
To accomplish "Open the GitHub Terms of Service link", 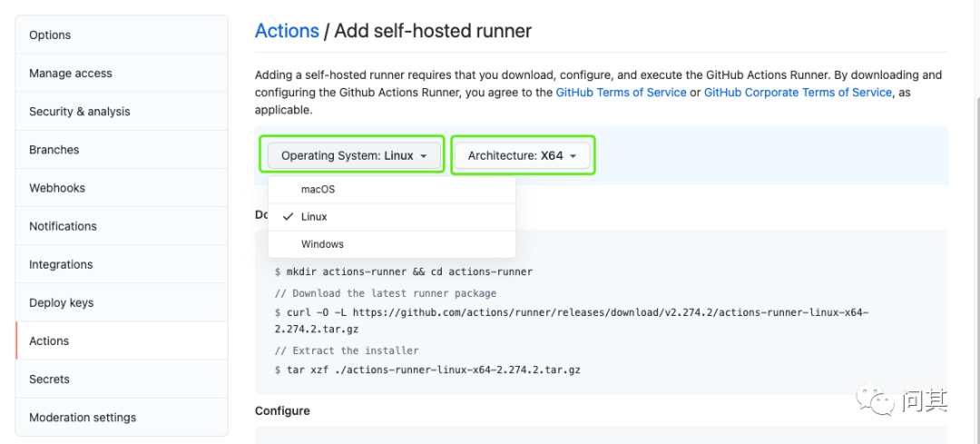I will (622, 93).
